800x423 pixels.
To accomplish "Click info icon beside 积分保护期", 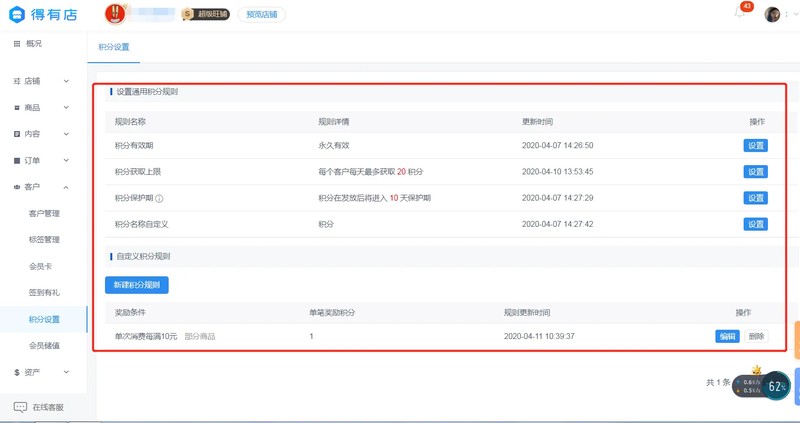I will pos(159,198).
